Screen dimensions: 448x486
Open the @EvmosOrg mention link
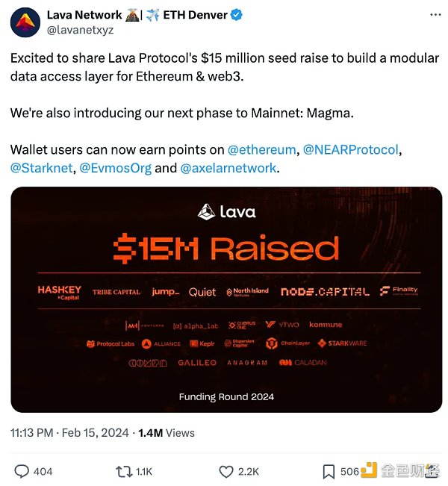pos(115,168)
